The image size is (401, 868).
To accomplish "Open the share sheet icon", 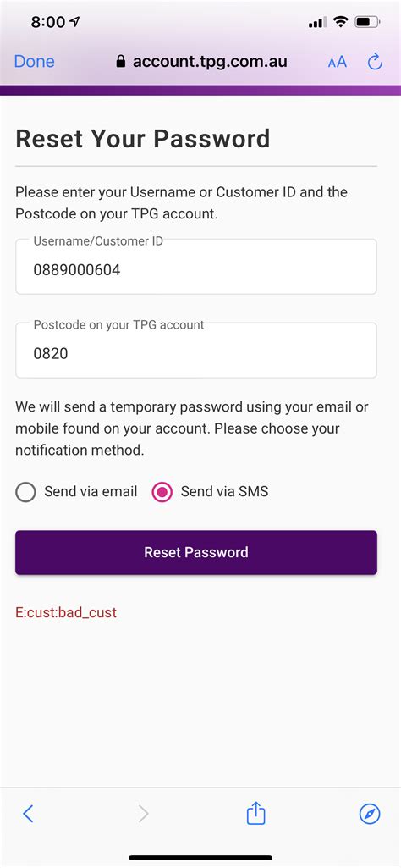I will click(x=256, y=813).
